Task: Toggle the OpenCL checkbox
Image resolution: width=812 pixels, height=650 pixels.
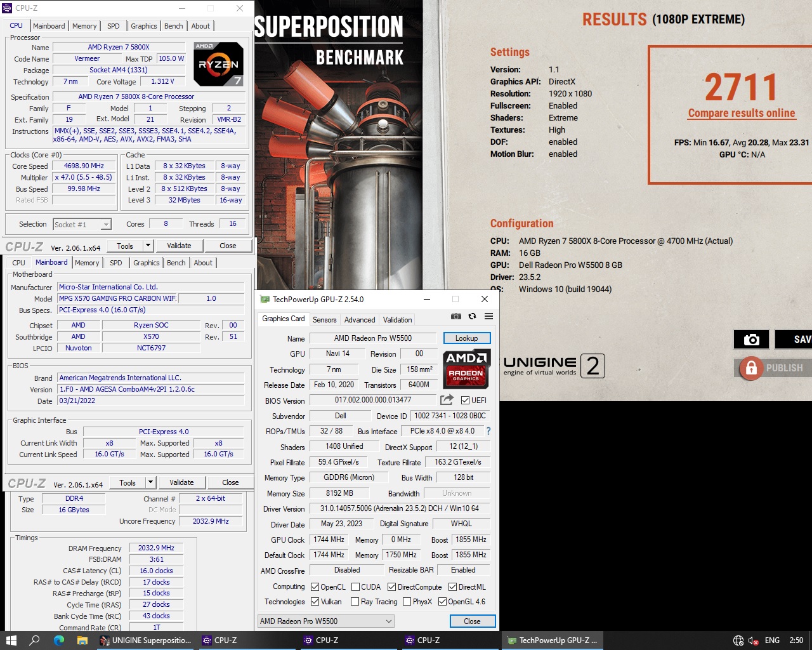Action: [x=315, y=587]
